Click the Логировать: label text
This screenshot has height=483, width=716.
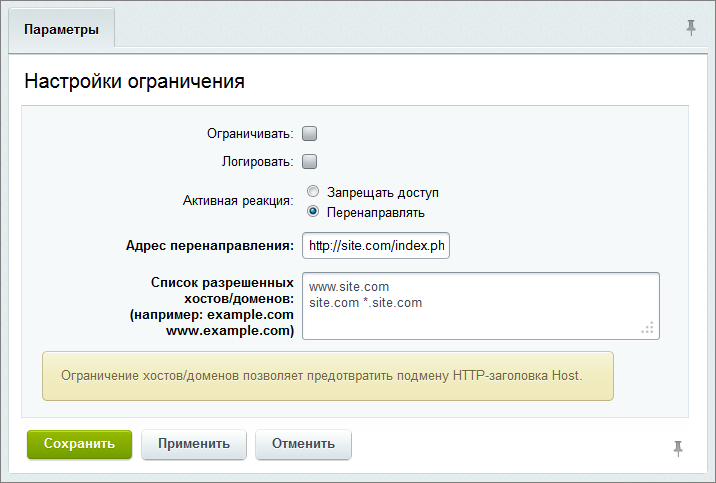click(257, 161)
